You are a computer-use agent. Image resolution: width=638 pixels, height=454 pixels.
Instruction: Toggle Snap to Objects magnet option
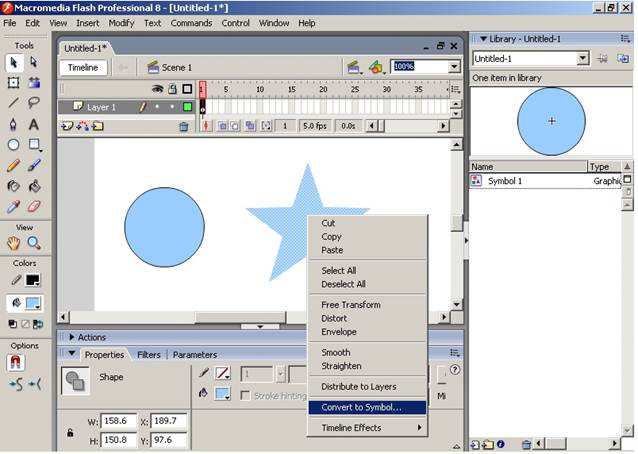[x=15, y=362]
